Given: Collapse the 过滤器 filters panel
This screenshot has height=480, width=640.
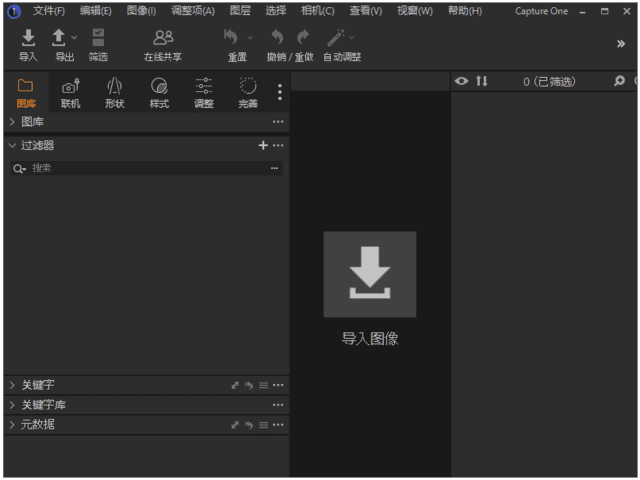Looking at the screenshot, I should (x=12, y=145).
